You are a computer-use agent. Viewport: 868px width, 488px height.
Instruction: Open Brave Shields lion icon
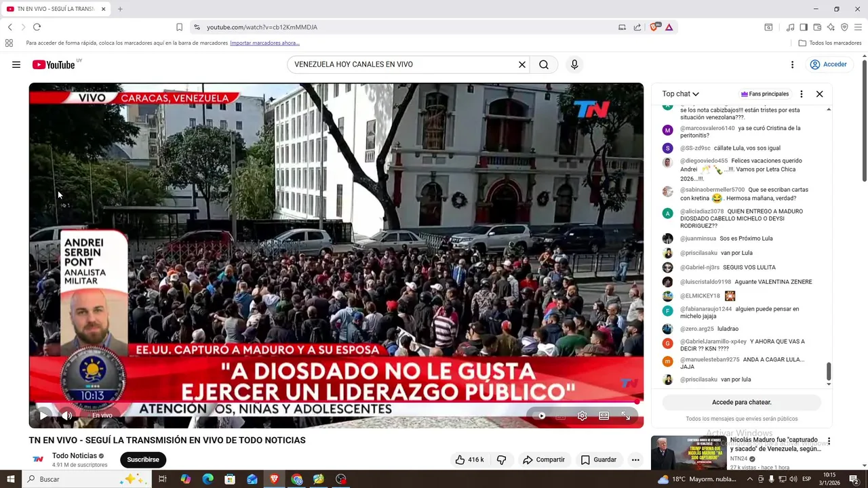(654, 27)
